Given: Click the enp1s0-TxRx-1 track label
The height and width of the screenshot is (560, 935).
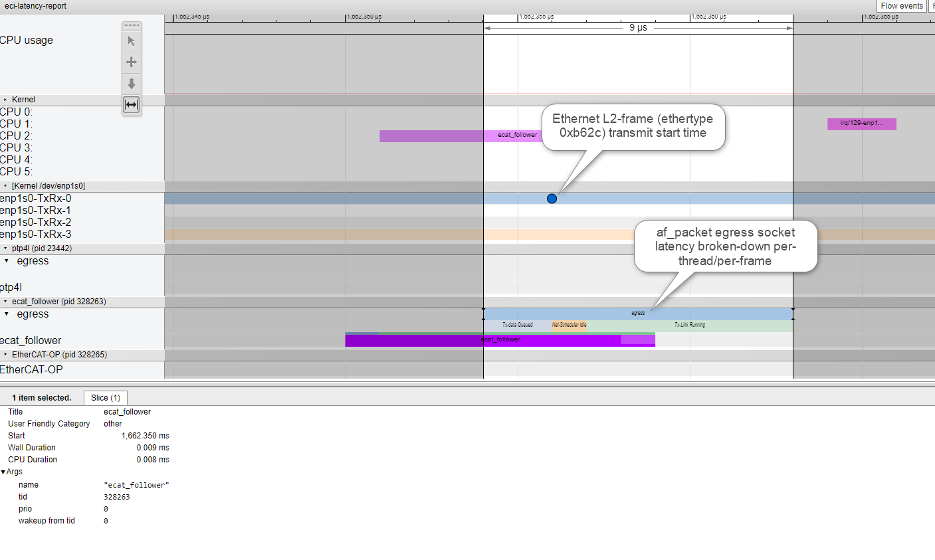Looking at the screenshot, I should [x=36, y=210].
